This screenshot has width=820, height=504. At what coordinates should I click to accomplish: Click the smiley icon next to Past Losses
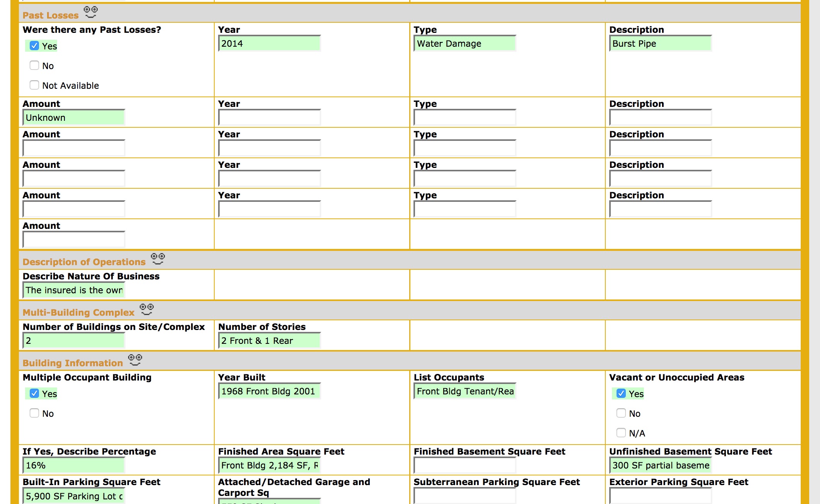click(x=91, y=12)
